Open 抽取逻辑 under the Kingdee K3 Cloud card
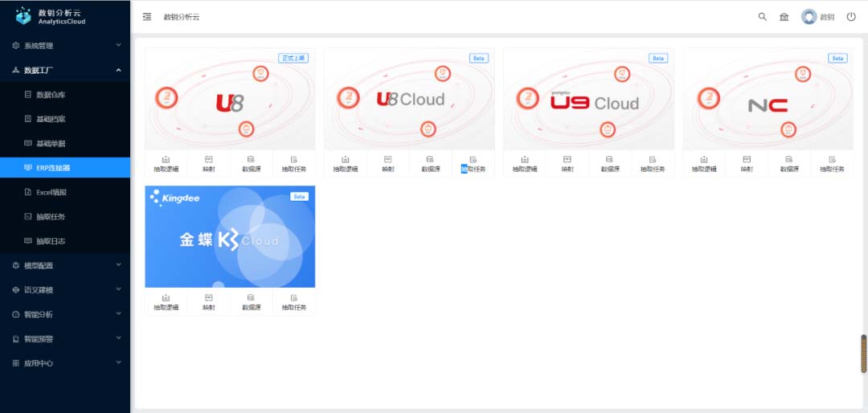The image size is (868, 413). 166,302
